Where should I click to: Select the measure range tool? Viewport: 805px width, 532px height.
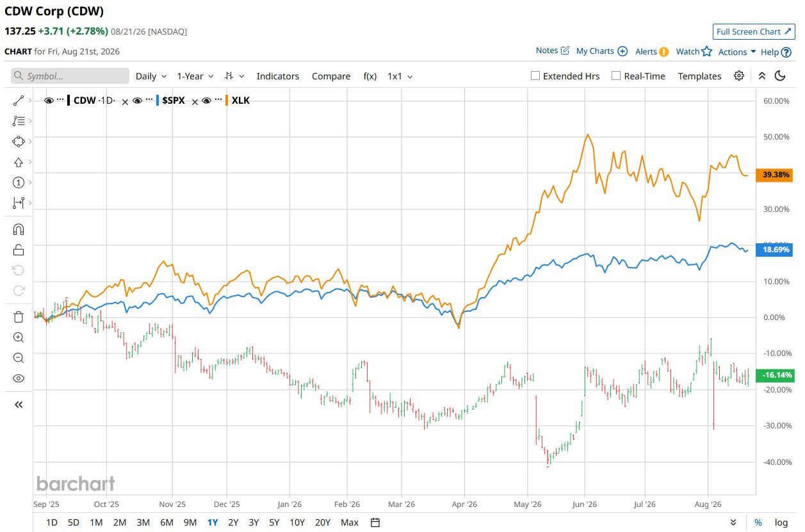18,203
